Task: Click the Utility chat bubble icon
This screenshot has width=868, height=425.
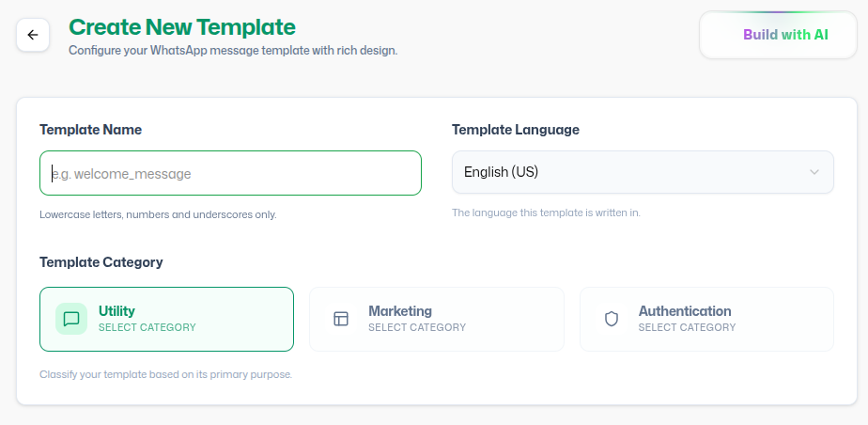Action: tap(71, 319)
